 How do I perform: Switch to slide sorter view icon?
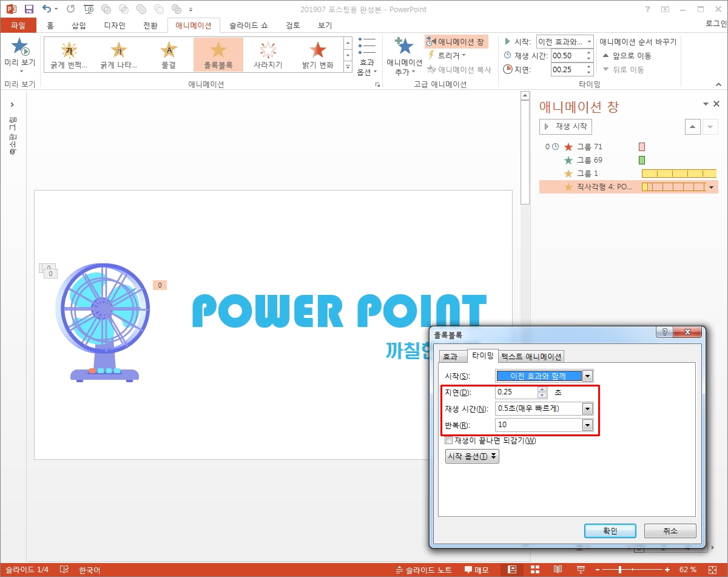click(535, 570)
